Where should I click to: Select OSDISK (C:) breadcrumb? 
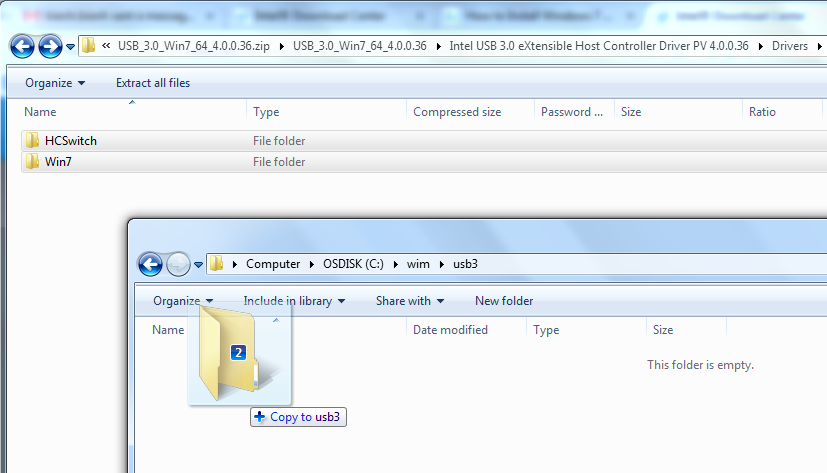click(x=353, y=264)
